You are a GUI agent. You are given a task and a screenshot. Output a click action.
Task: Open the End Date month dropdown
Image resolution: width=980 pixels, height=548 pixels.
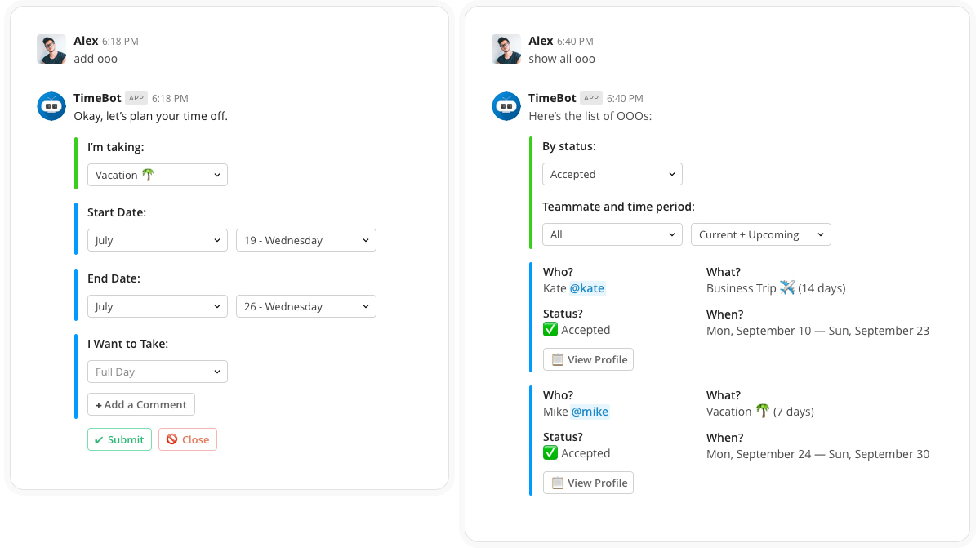coord(158,306)
